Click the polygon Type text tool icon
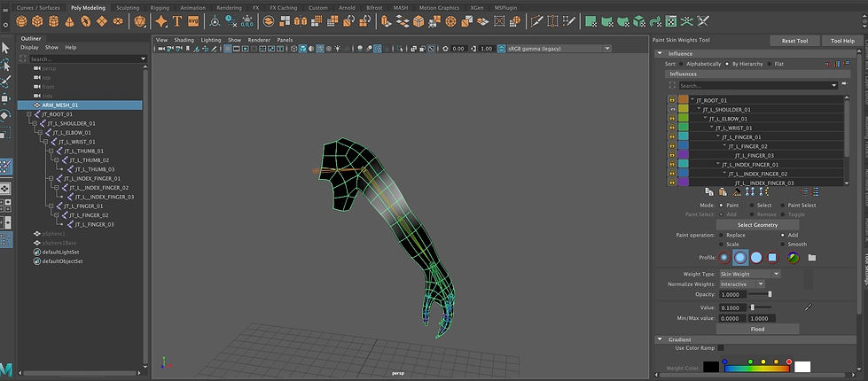The height and width of the screenshot is (381, 868). [x=177, y=21]
